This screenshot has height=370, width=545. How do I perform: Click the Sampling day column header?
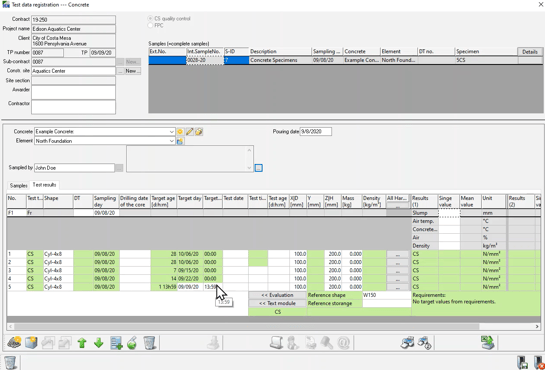point(106,202)
